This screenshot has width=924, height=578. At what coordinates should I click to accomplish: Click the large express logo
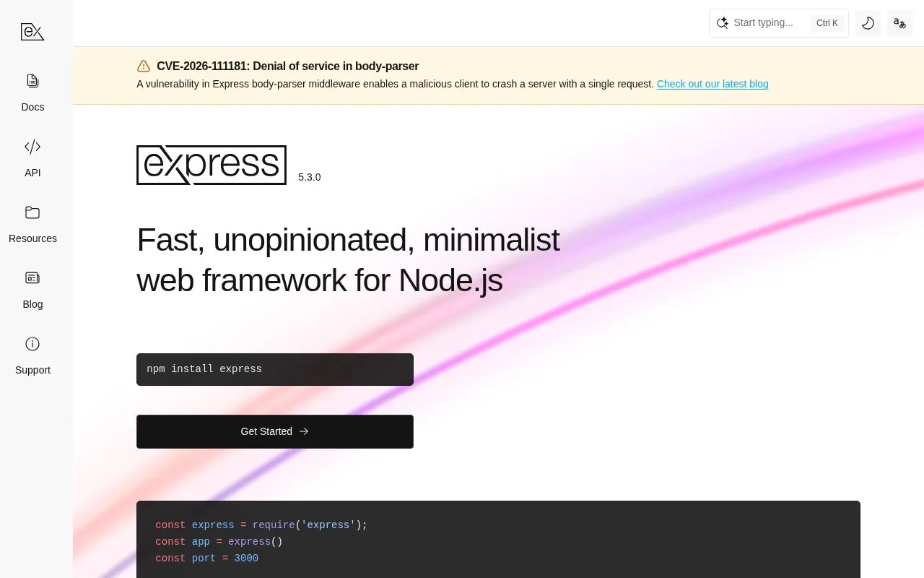coord(212,165)
